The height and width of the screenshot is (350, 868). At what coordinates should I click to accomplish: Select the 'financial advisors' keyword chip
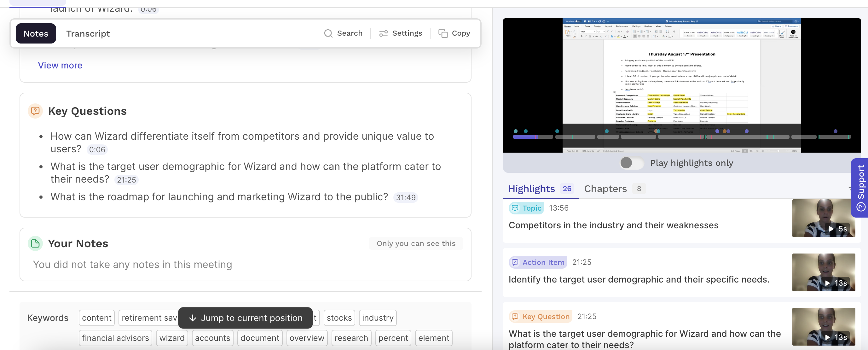115,338
